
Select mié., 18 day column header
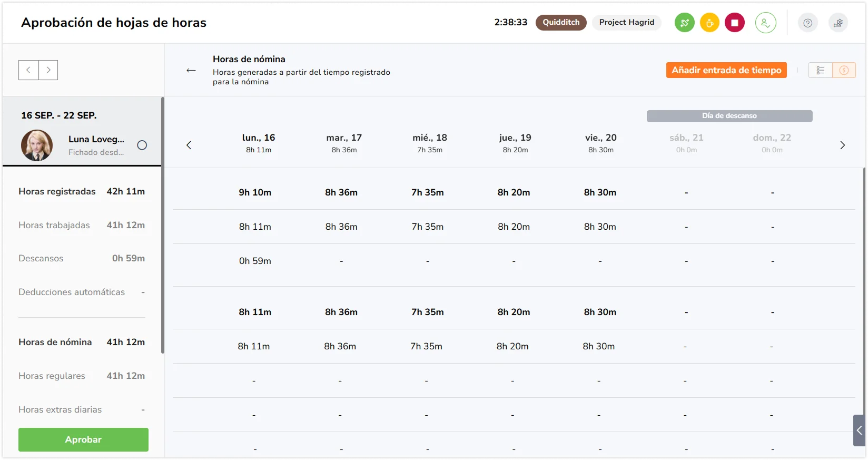pyautogui.click(x=430, y=143)
